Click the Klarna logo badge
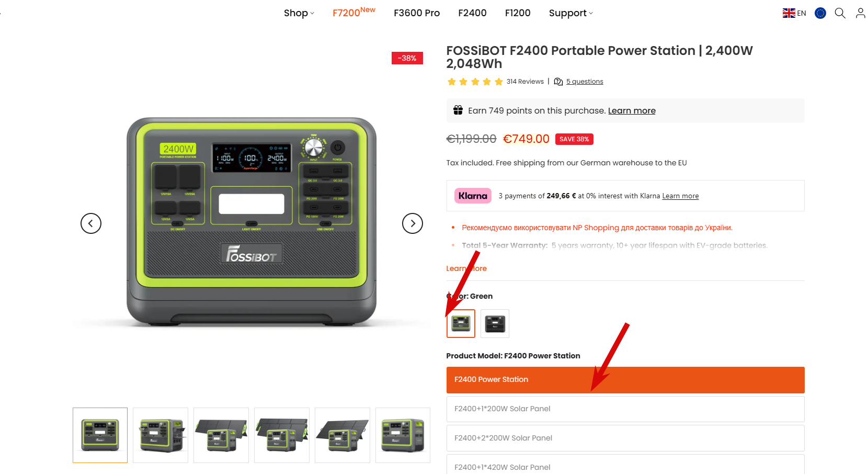Viewport: 868px width, 474px height. point(473,196)
